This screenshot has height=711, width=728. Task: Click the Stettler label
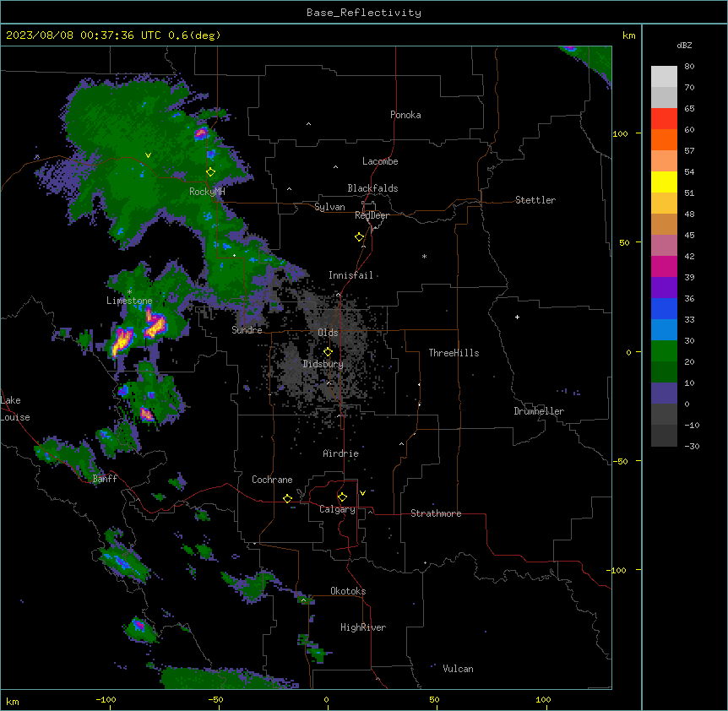(535, 200)
